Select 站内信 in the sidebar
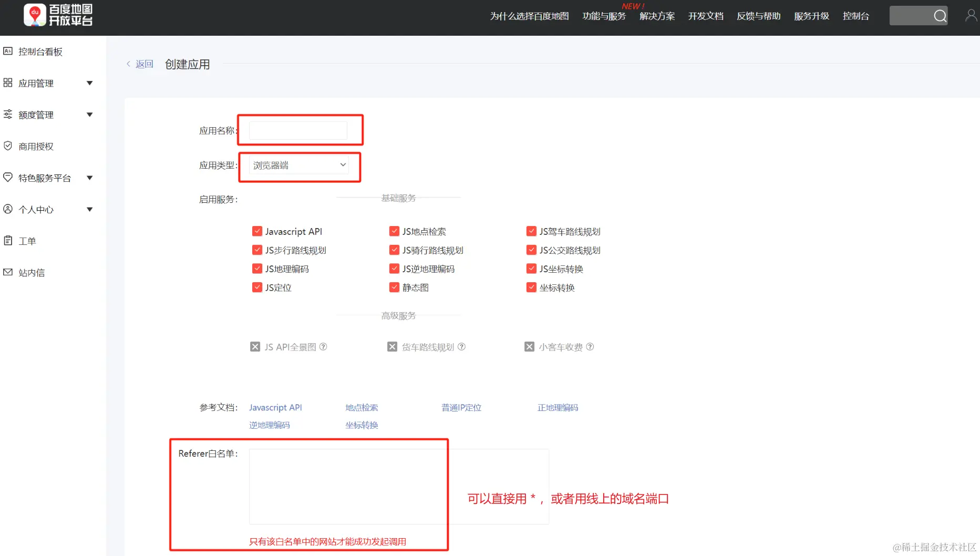This screenshot has width=980, height=556. click(x=32, y=272)
